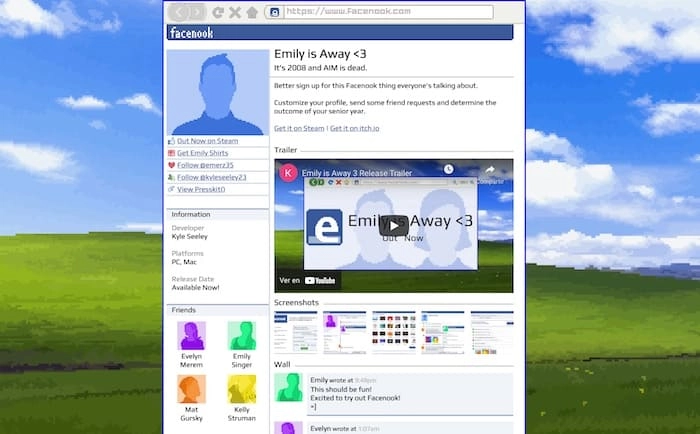700x434 pixels.
Task: Open the fourth screenshot thumbnail
Action: [443, 332]
